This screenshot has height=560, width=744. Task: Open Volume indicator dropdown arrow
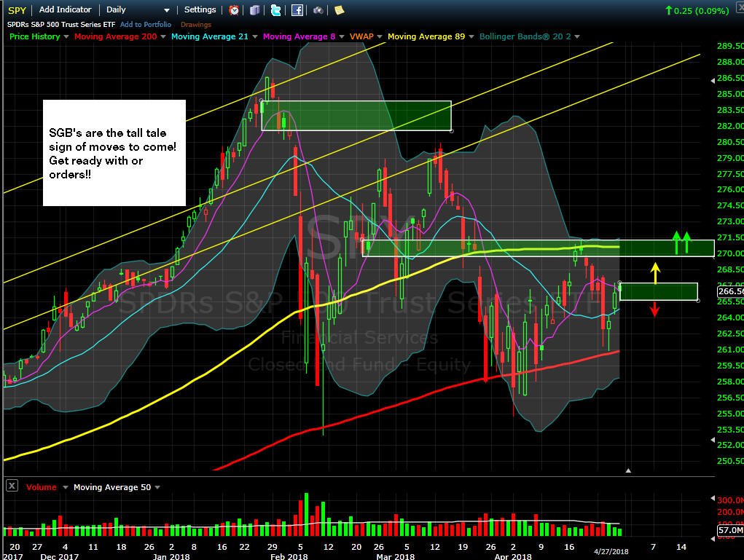(66, 487)
